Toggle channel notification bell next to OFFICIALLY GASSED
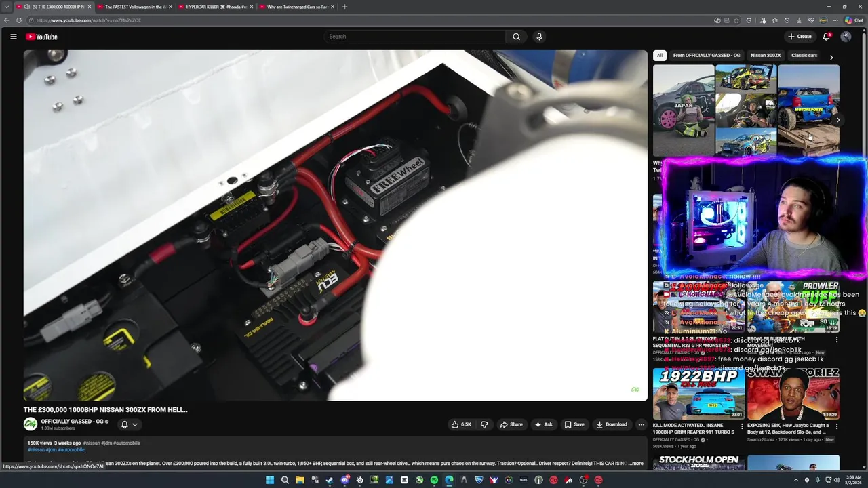This screenshot has height=488, width=868. coord(129,424)
